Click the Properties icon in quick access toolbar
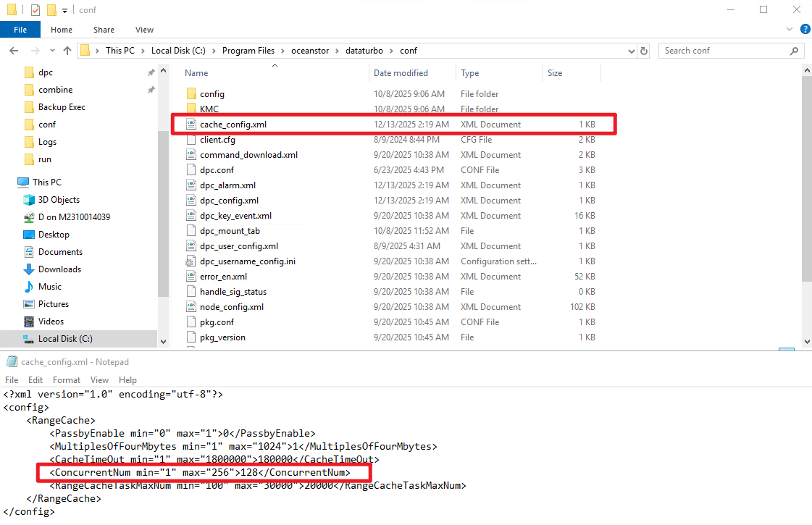Image resolution: width=812 pixels, height=525 pixels. [x=35, y=10]
